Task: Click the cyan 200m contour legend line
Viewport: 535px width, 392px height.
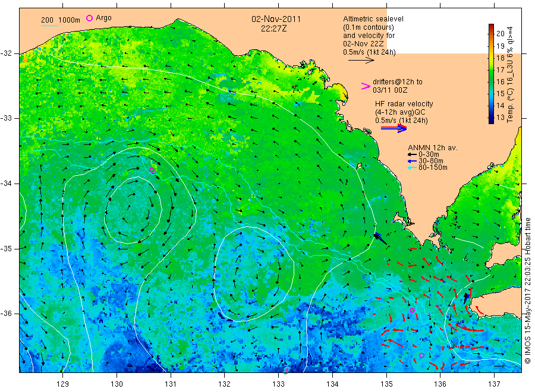Action: click(x=49, y=26)
